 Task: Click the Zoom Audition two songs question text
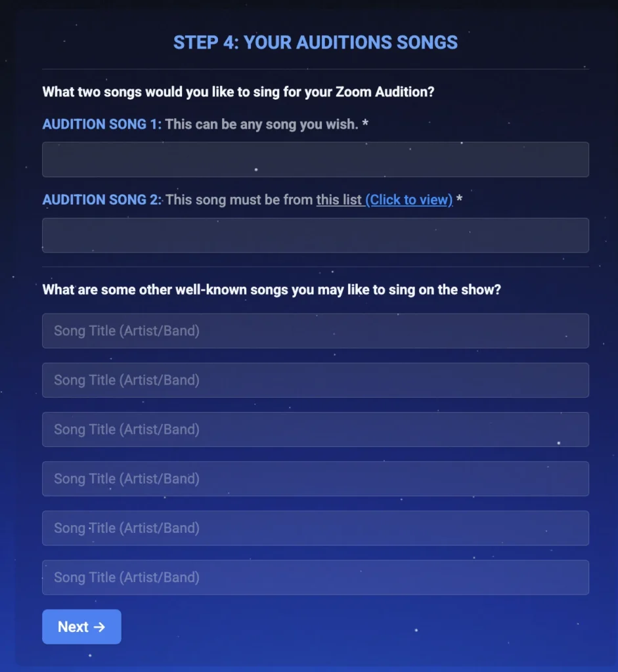pyautogui.click(x=238, y=92)
